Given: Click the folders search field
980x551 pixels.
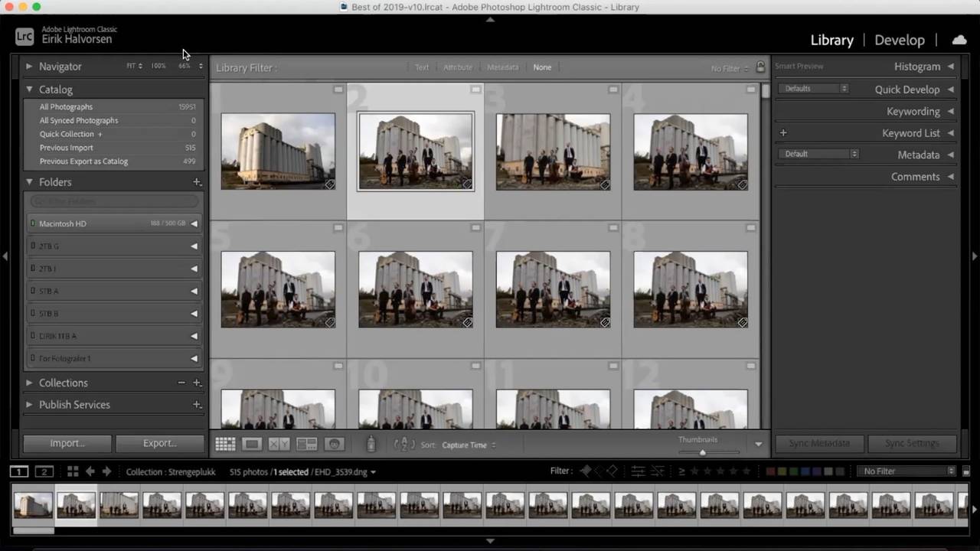Looking at the screenshot, I should click(115, 202).
